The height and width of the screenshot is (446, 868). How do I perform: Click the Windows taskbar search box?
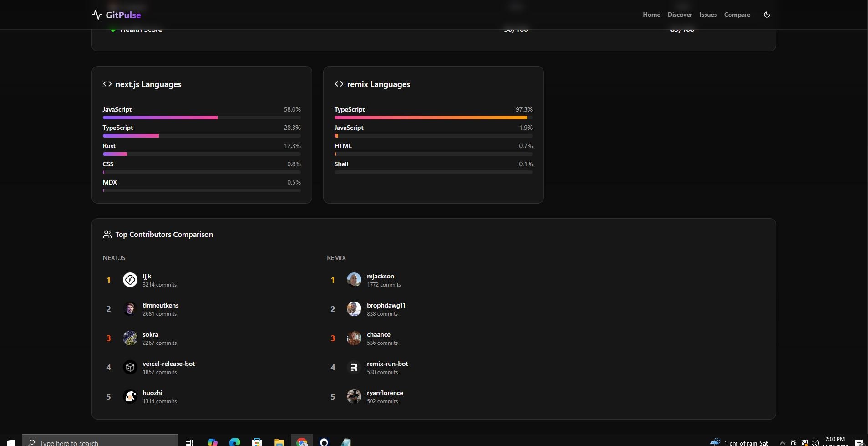pos(100,442)
